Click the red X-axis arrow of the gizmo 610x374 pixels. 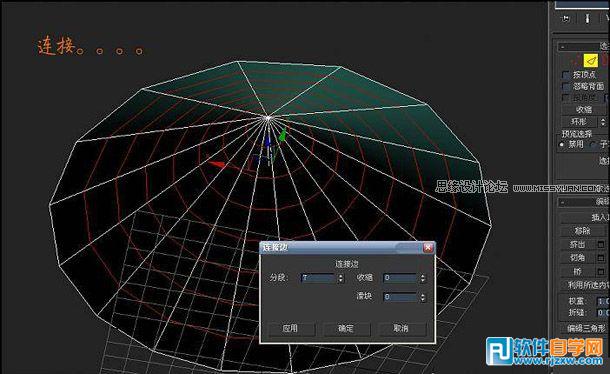217,164
